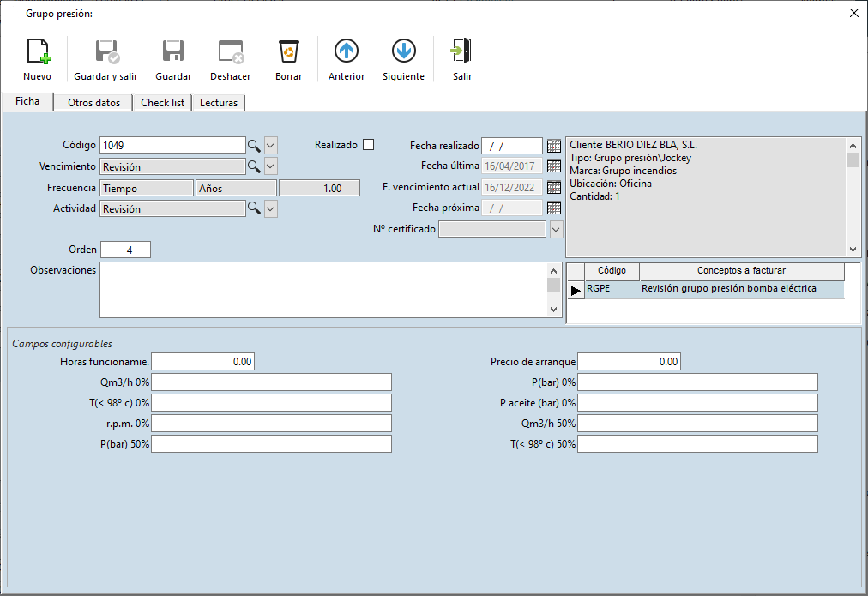Viewport: 868px width, 596px height.
Task: Search by Código with the magnifier icon
Action: (254, 146)
